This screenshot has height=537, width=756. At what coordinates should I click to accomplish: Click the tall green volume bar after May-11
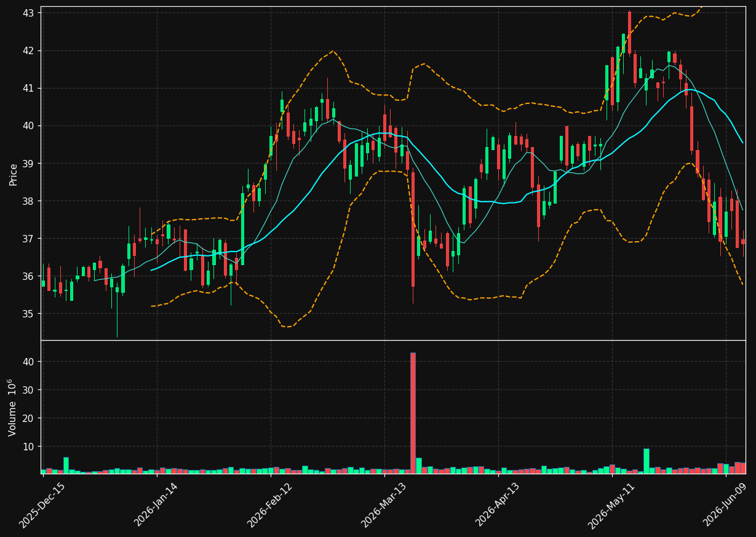(646, 461)
